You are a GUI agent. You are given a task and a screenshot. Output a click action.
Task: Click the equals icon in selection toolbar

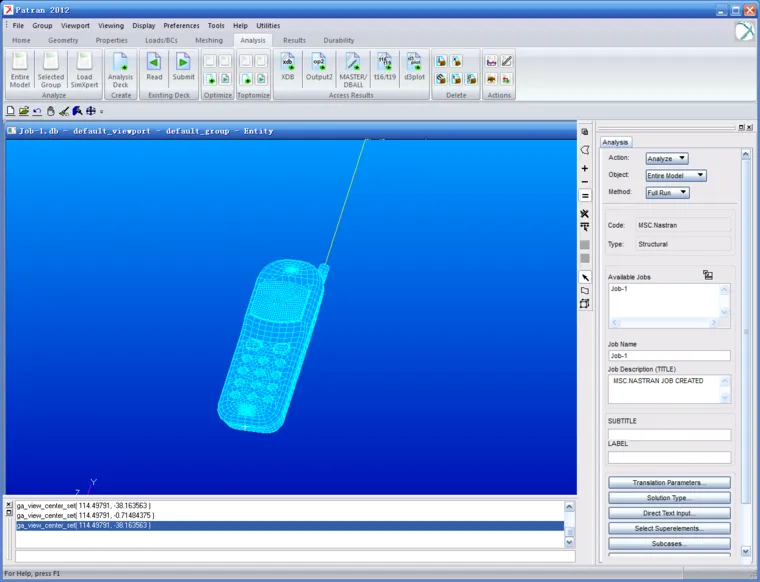[x=585, y=196]
